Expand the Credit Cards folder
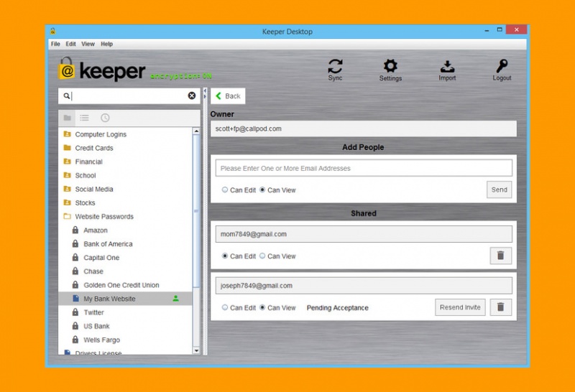Viewport: 575px width, 392px height. point(67,148)
